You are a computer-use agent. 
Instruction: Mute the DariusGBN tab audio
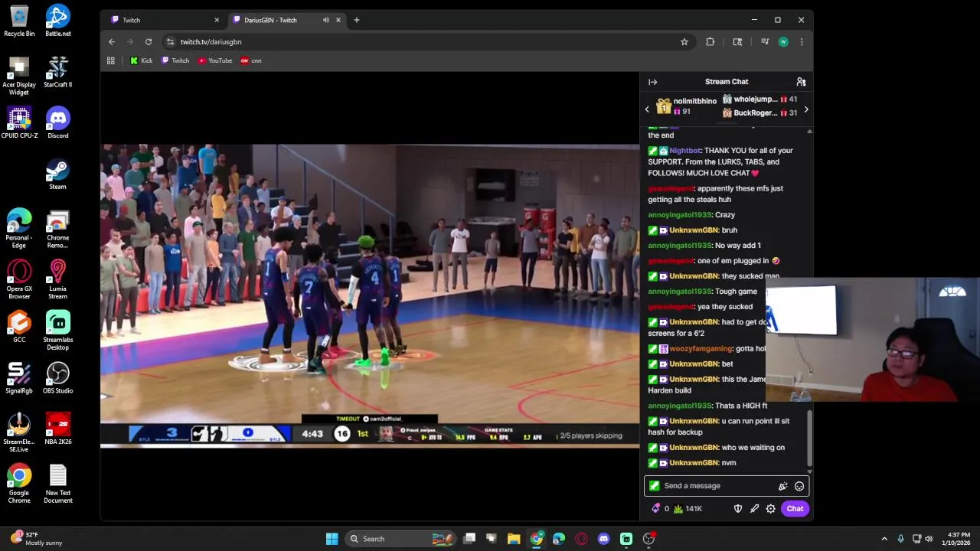coord(326,20)
